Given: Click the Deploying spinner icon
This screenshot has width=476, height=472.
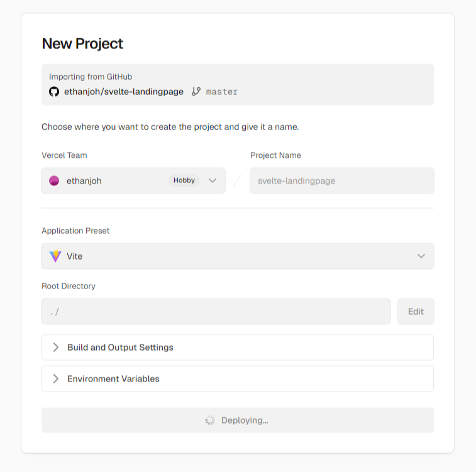Looking at the screenshot, I should (210, 420).
